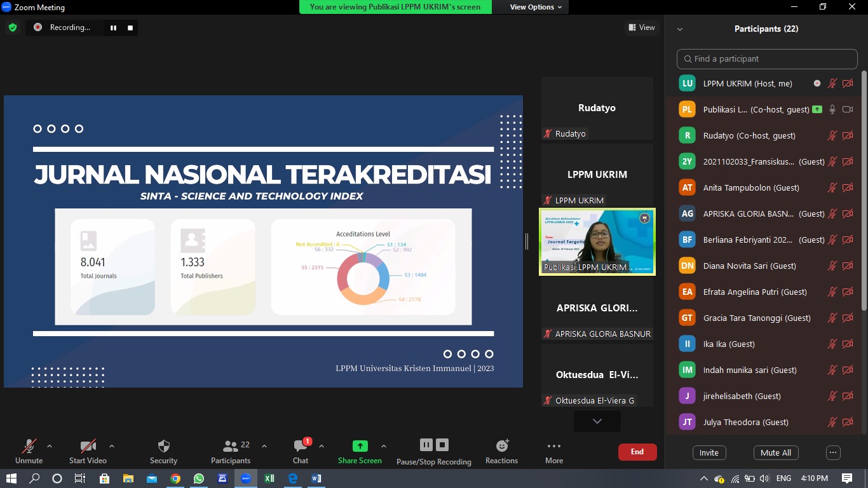Click Rudatyo's muted microphone icon
Screen dimensions: 868x488
[832, 135]
